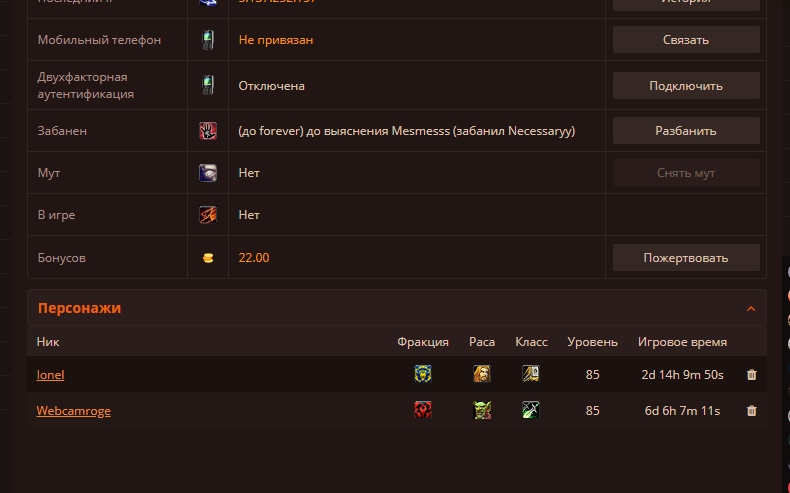
Task: Click the Alliance faction icon for Ionel
Action: click(x=423, y=374)
